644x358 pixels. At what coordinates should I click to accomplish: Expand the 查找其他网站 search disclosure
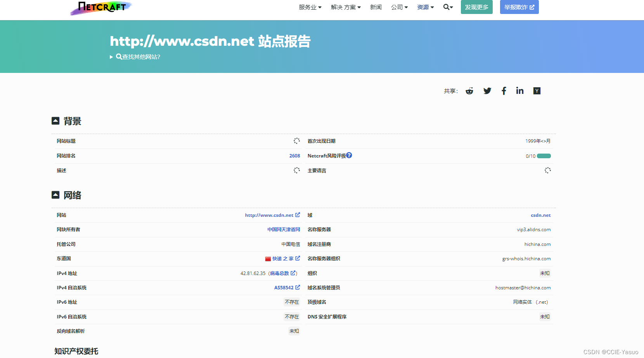click(135, 57)
